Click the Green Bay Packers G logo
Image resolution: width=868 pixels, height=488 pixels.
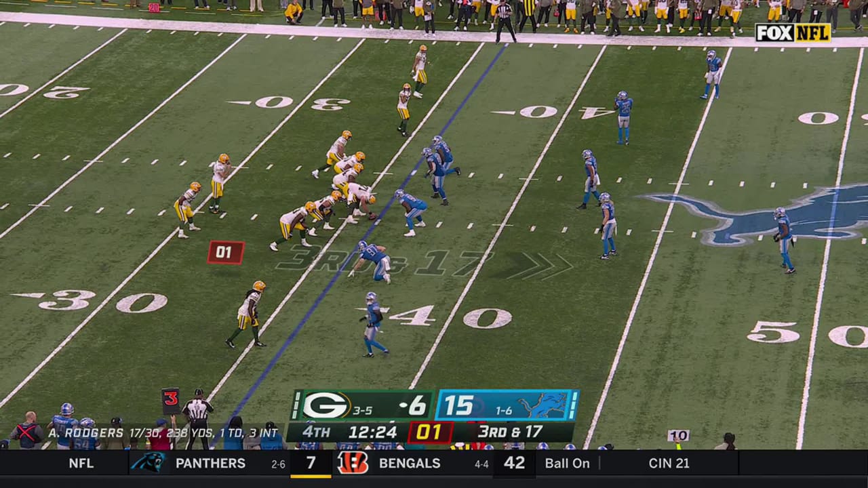(325, 405)
